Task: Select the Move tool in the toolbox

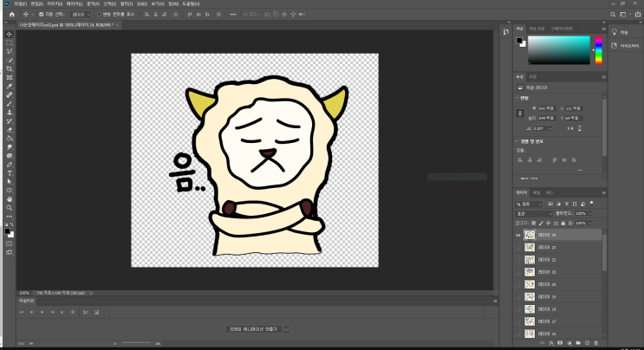Action: [x=10, y=34]
